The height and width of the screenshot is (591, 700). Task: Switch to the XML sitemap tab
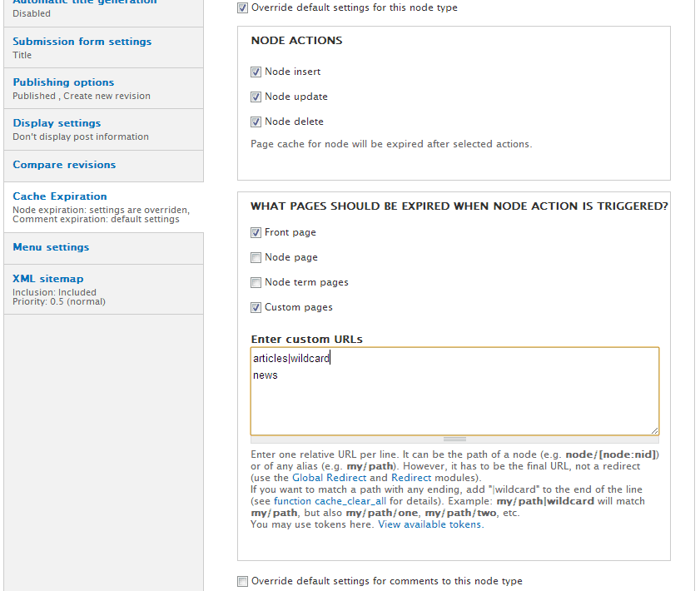48,279
